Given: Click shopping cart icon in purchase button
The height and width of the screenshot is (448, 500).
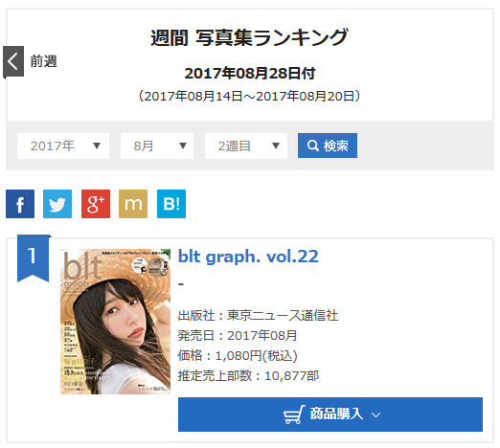Looking at the screenshot, I should (x=294, y=414).
